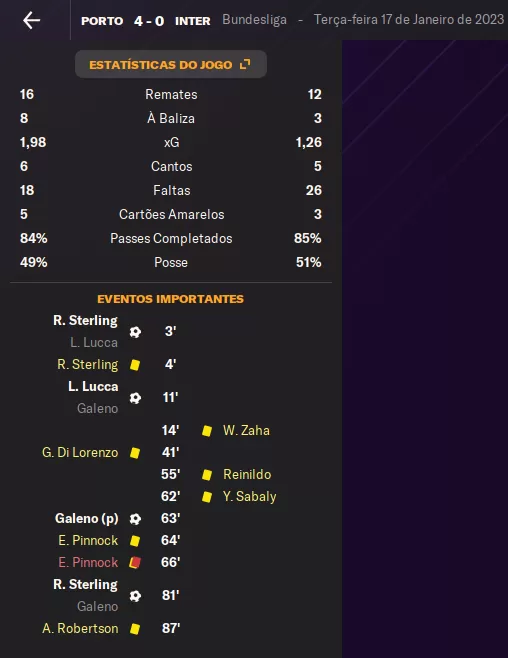Click the penalty goal icon at 63'

(x=135, y=519)
